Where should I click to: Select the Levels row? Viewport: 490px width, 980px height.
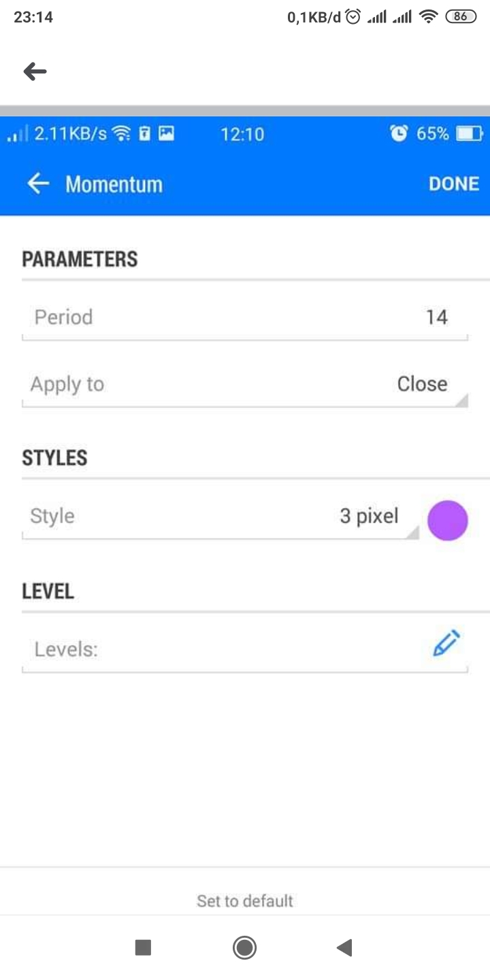click(x=245, y=649)
